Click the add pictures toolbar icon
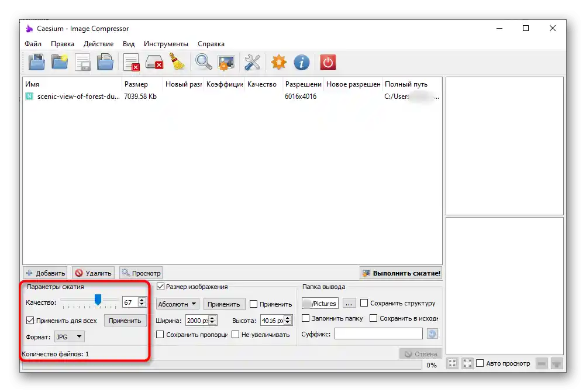 [37, 62]
